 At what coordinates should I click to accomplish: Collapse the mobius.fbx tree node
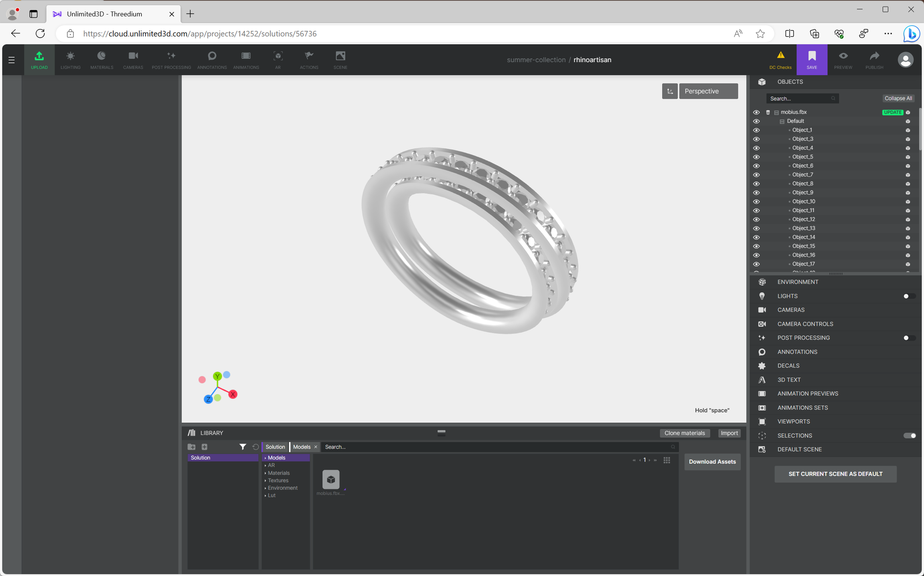[x=776, y=113]
